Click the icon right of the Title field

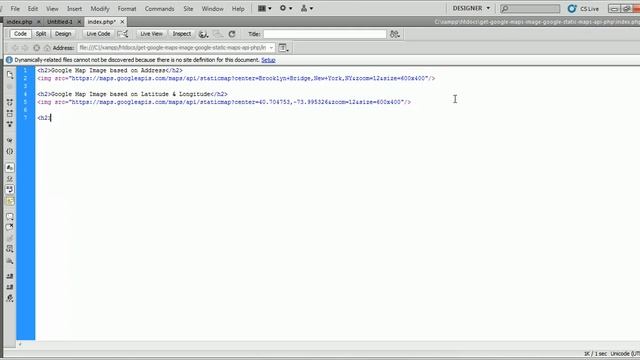(x=394, y=34)
